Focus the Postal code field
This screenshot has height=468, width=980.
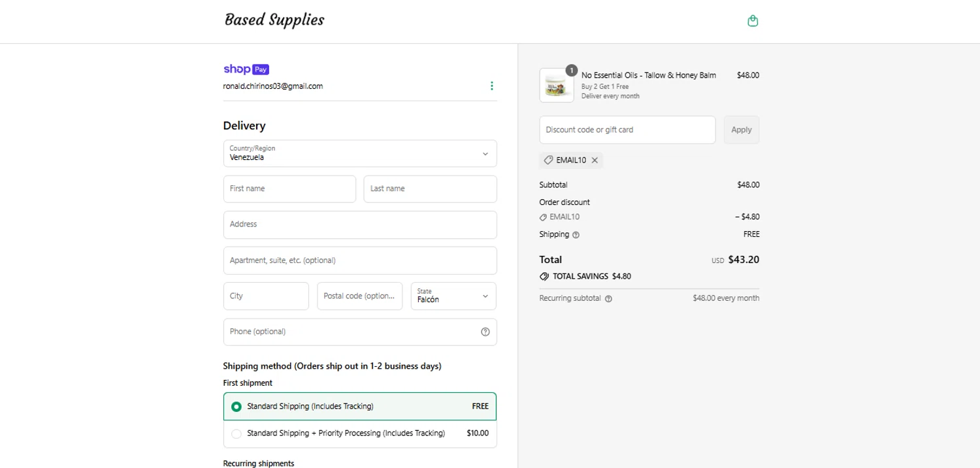click(360, 296)
